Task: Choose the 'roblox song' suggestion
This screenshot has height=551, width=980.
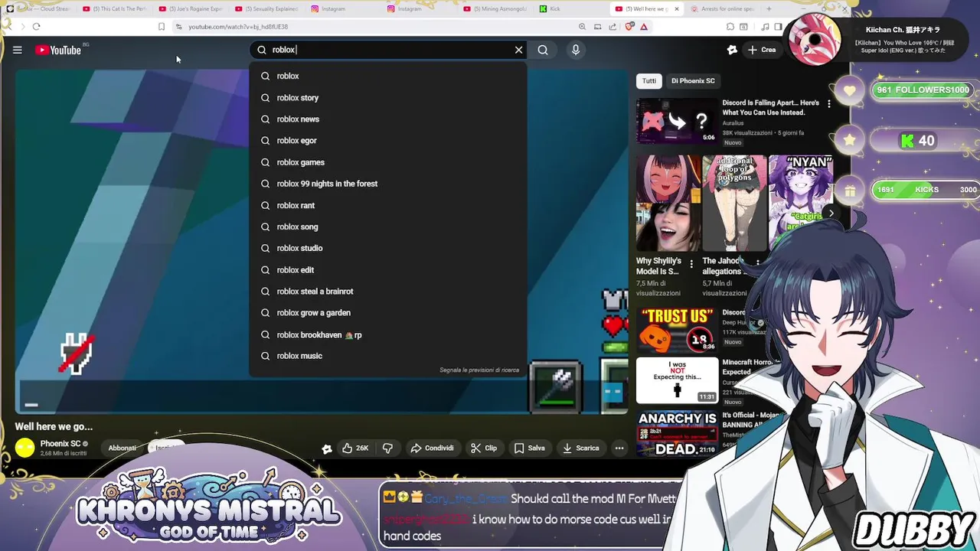Action: (388, 227)
